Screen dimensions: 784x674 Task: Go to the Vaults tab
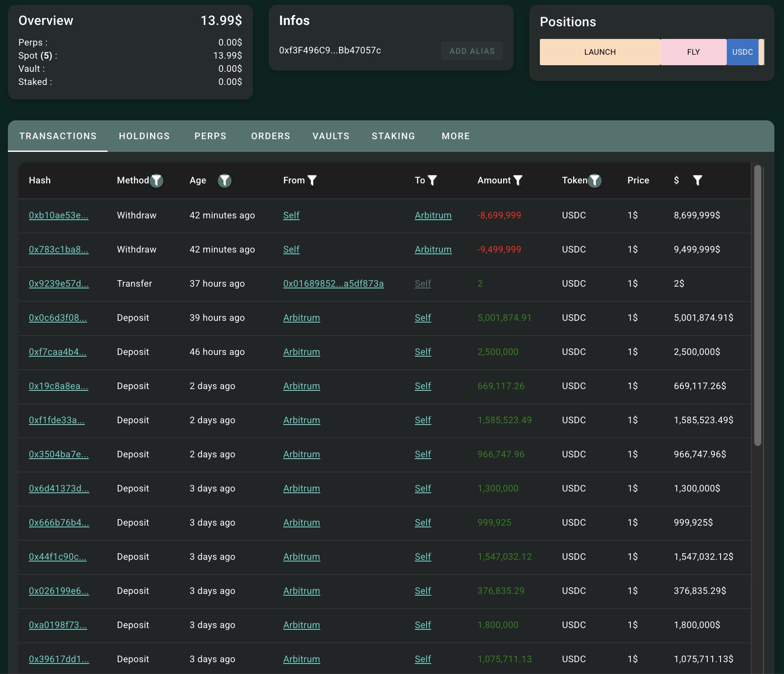click(x=331, y=136)
